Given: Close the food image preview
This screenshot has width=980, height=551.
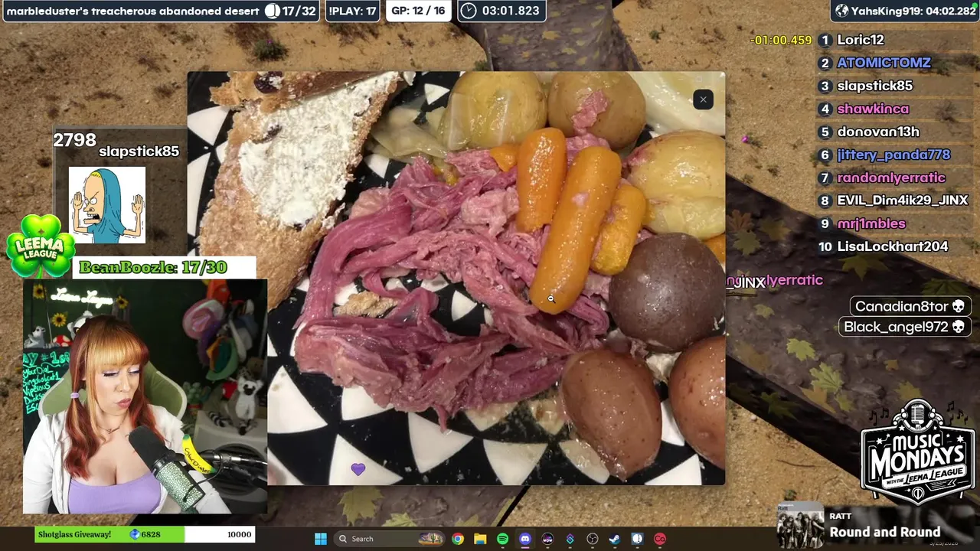Looking at the screenshot, I should (x=703, y=99).
